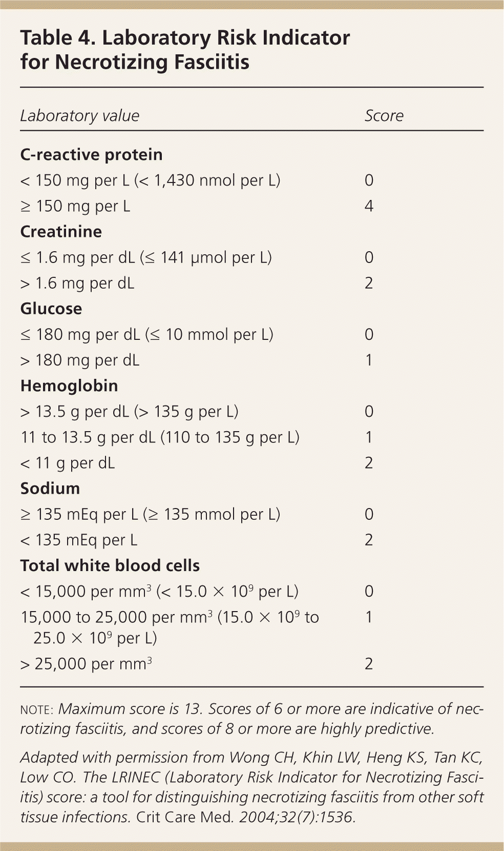Click the '≥ 150 mg per L' row
The image size is (504, 851).
(75, 206)
